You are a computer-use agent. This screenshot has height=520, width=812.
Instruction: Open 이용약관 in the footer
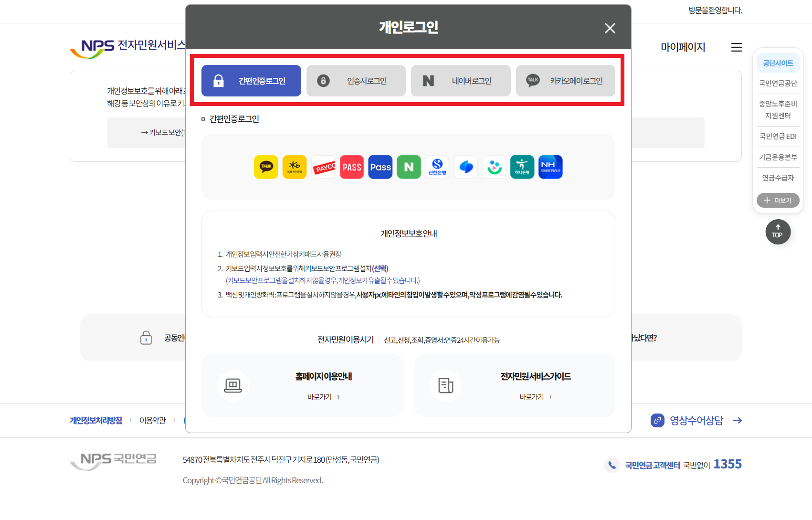(152, 420)
